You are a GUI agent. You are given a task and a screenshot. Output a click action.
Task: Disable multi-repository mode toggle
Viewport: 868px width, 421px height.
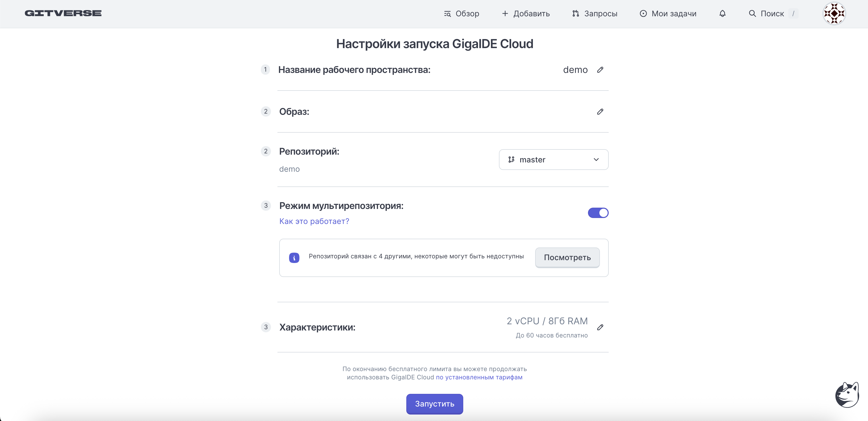coord(598,213)
